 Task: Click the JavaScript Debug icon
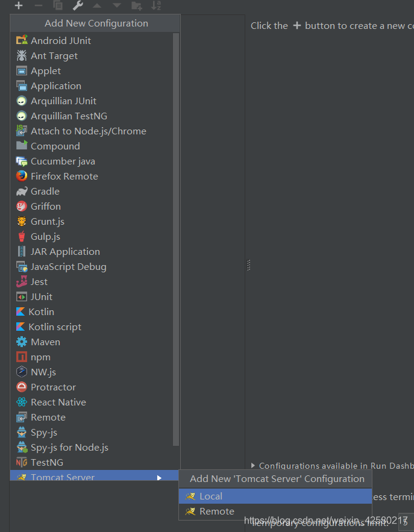tap(22, 267)
